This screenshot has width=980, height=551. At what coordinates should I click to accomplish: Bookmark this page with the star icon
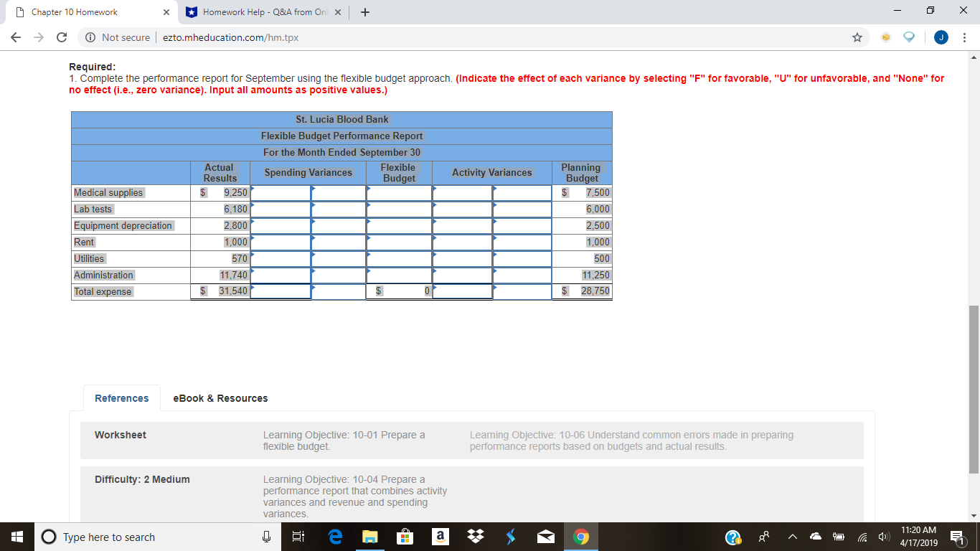point(858,37)
